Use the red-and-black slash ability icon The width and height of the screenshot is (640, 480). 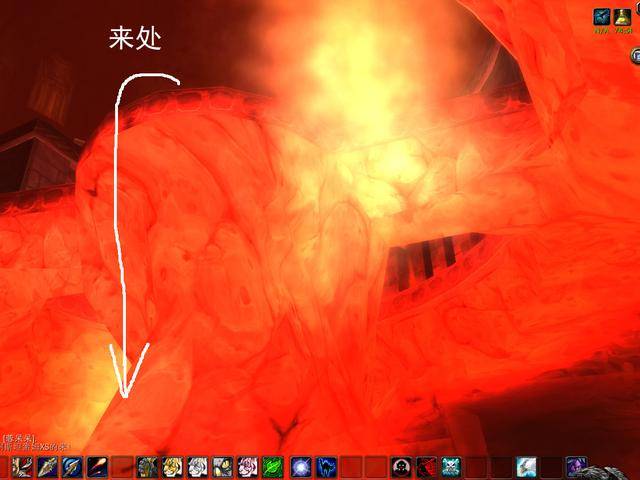pos(426,467)
